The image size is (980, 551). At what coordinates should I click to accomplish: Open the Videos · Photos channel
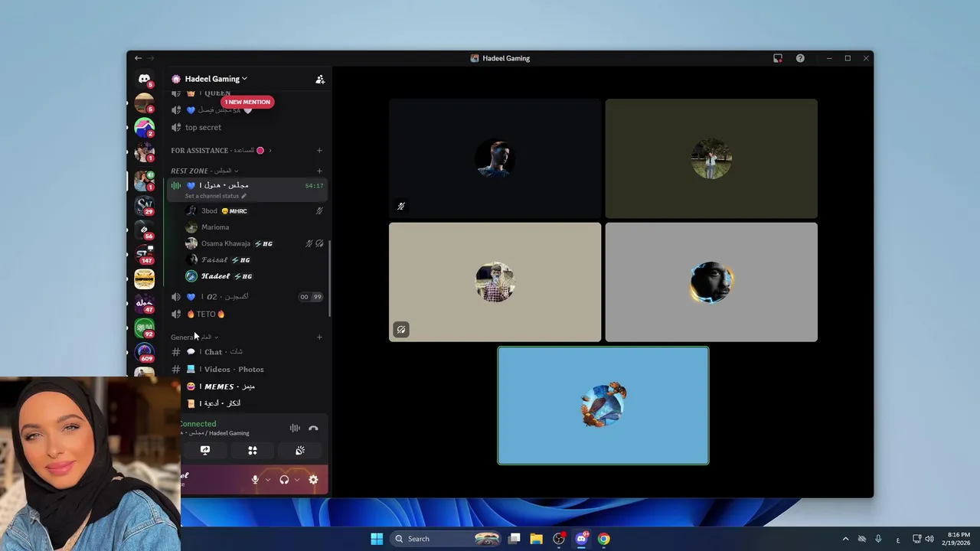[248, 370]
